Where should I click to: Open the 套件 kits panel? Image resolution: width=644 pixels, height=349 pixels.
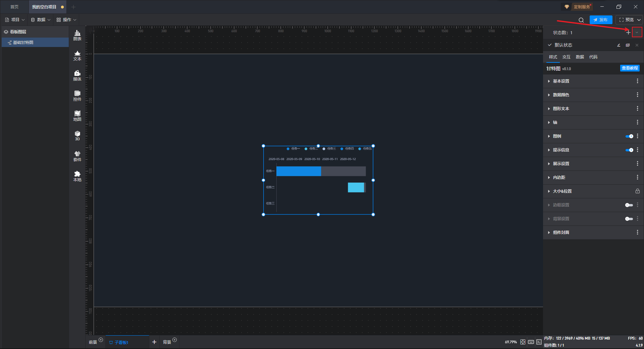tap(77, 156)
